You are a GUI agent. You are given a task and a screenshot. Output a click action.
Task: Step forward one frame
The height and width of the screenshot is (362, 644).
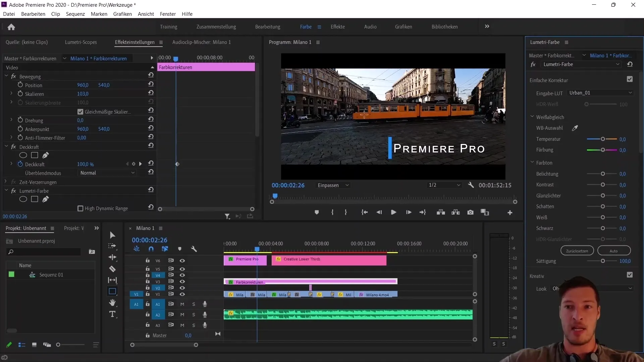coord(409,212)
